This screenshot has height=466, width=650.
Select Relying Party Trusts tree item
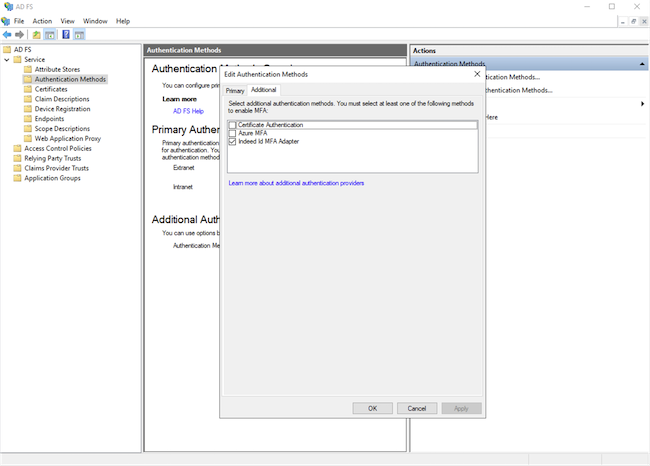[x=53, y=158]
